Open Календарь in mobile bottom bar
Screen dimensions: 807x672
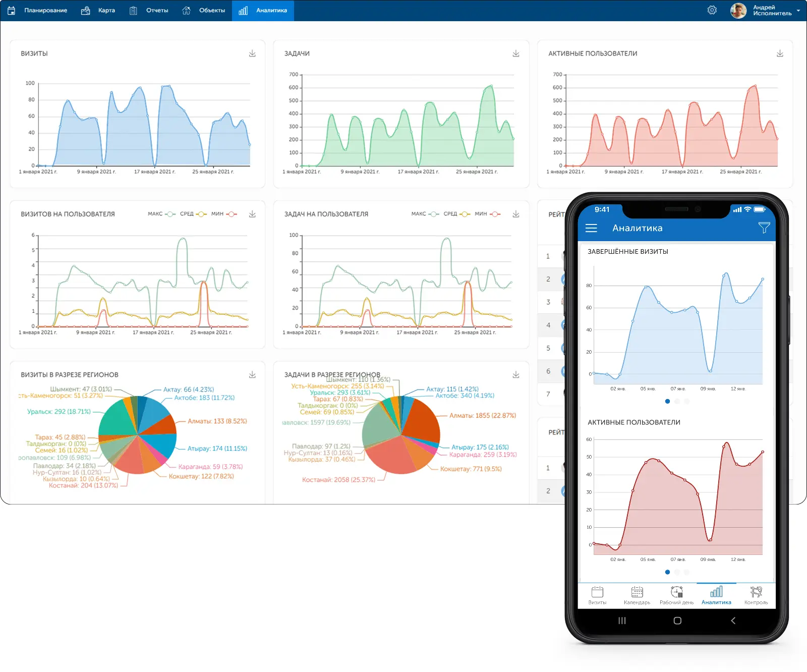pos(637,595)
